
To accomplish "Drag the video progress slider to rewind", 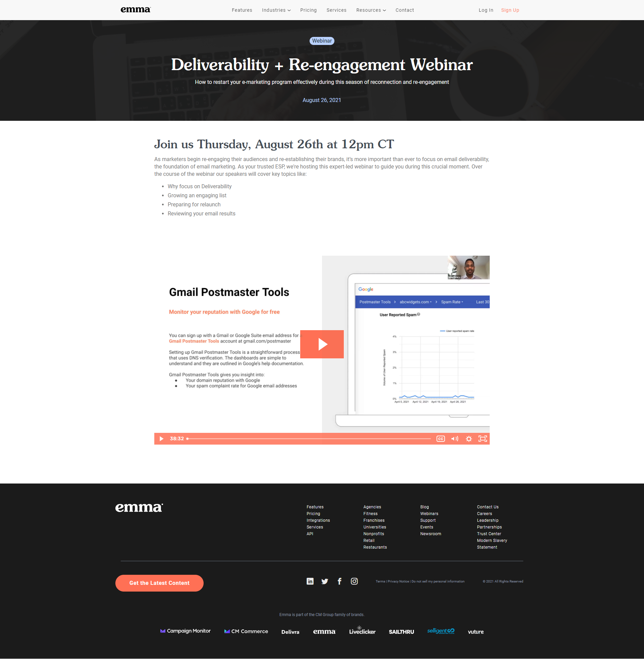I will coord(187,438).
